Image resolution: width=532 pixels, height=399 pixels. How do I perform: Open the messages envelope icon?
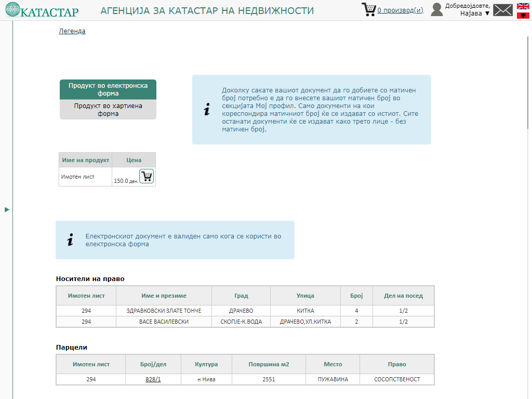tap(502, 10)
